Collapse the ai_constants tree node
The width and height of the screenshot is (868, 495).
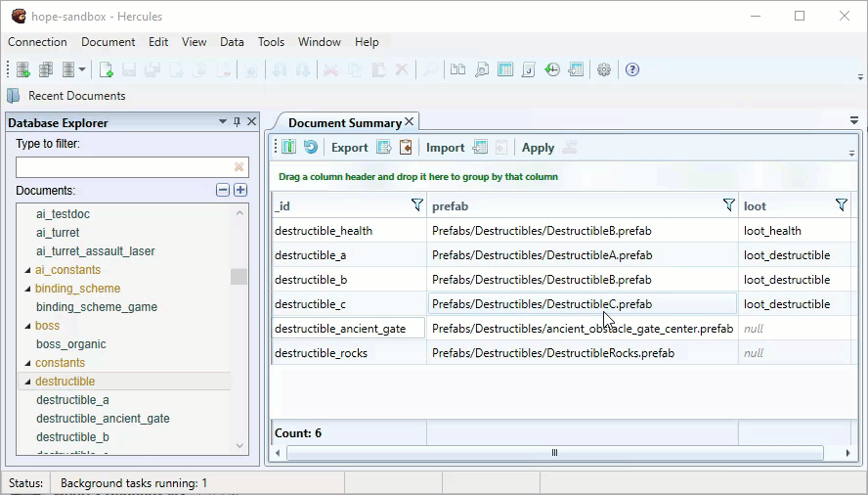coord(27,271)
